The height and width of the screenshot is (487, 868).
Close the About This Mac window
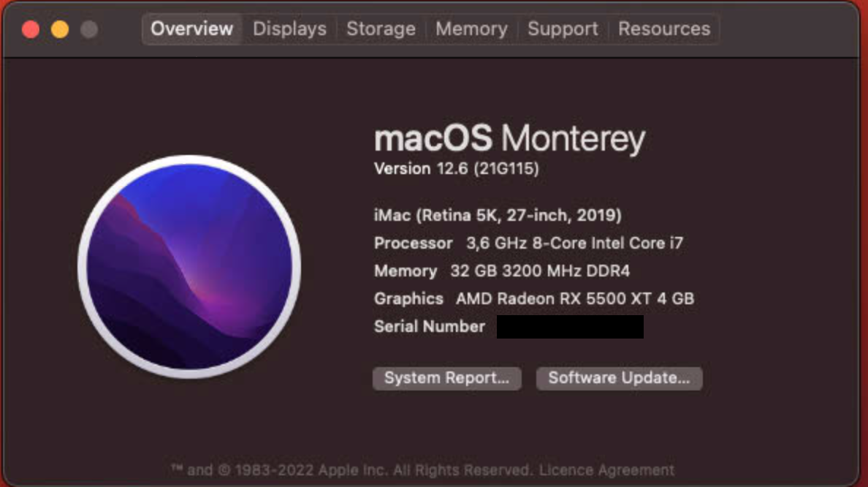pyautogui.click(x=31, y=30)
